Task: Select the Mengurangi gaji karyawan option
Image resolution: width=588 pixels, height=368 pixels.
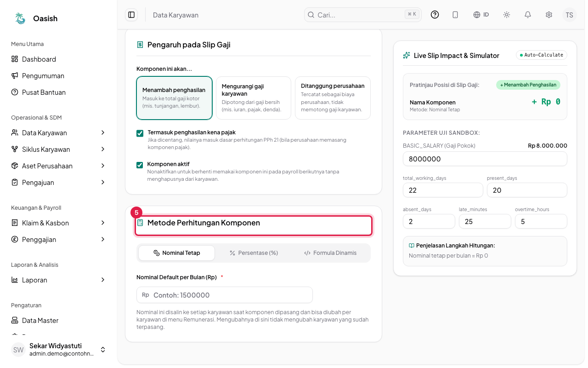Action: coord(254,98)
